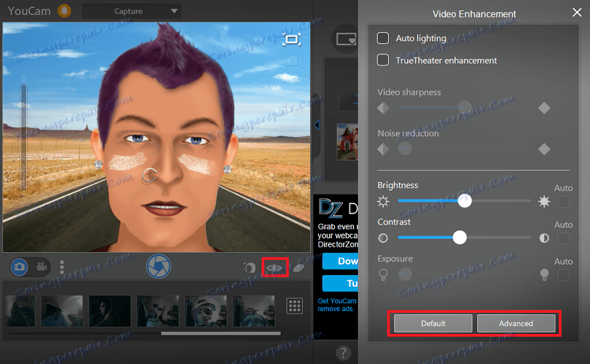Open capture settings three-dot menu
Screen dimensions: 590x364
(x=62, y=267)
